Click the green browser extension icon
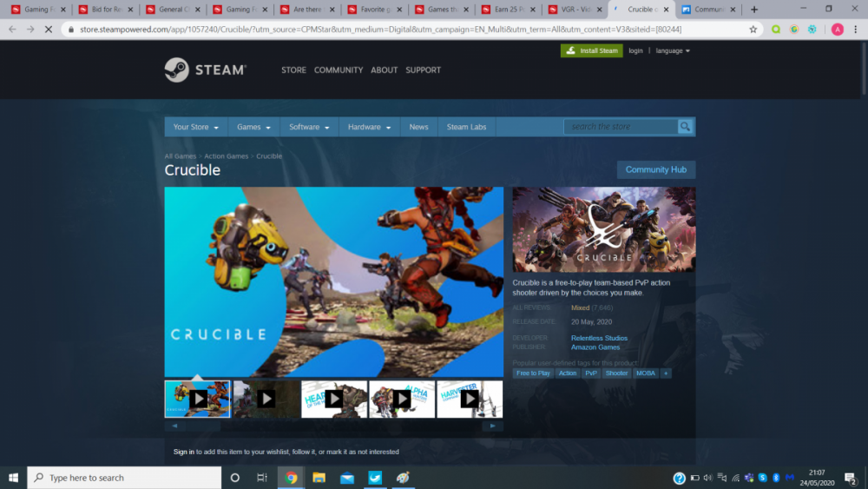Image resolution: width=868 pixels, height=489 pixels. pos(775,30)
